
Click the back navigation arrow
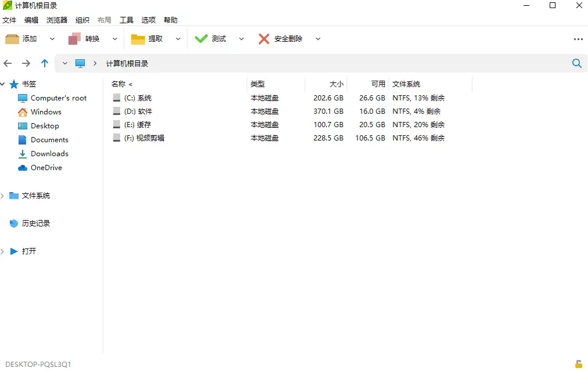pyautogui.click(x=8, y=63)
